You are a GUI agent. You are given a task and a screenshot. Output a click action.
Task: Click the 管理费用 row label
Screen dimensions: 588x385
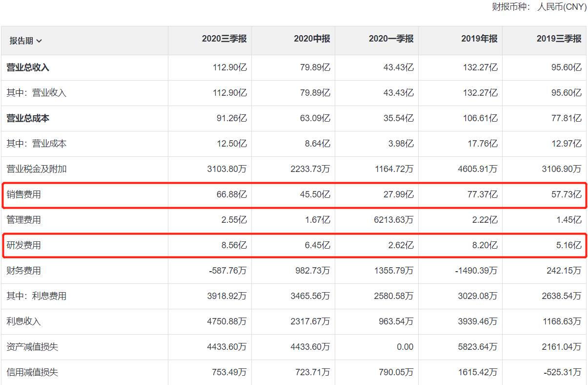coord(24,220)
